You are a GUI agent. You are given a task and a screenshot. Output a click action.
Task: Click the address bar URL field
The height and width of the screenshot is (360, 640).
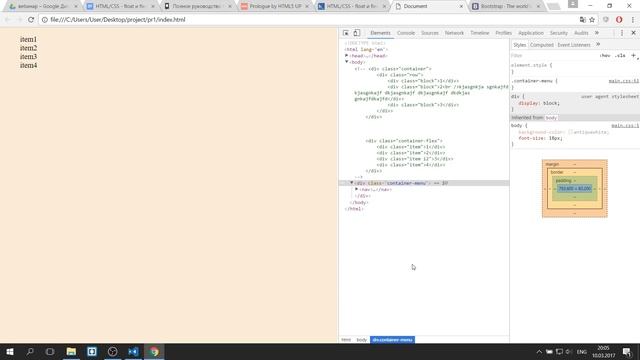click(310, 20)
